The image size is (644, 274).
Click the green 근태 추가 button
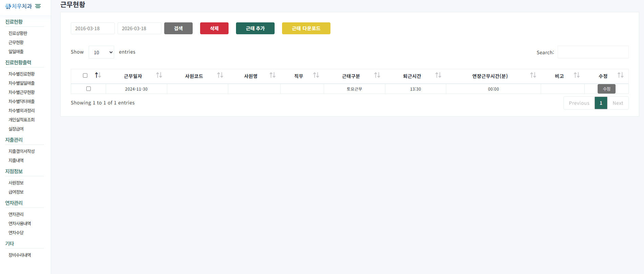pos(255,28)
